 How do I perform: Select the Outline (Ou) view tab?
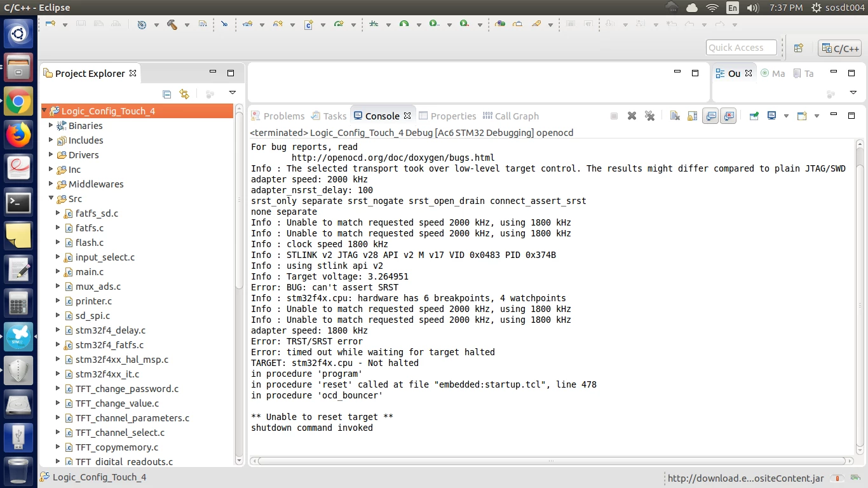[x=734, y=73]
